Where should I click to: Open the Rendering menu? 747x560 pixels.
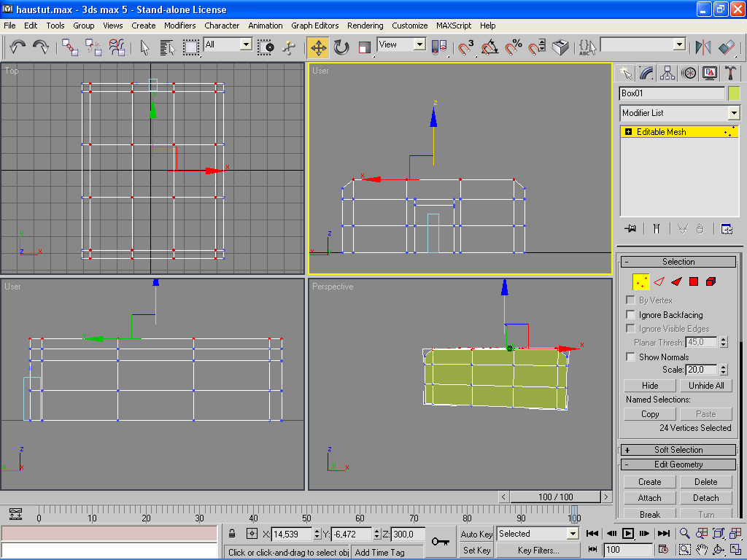[365, 26]
